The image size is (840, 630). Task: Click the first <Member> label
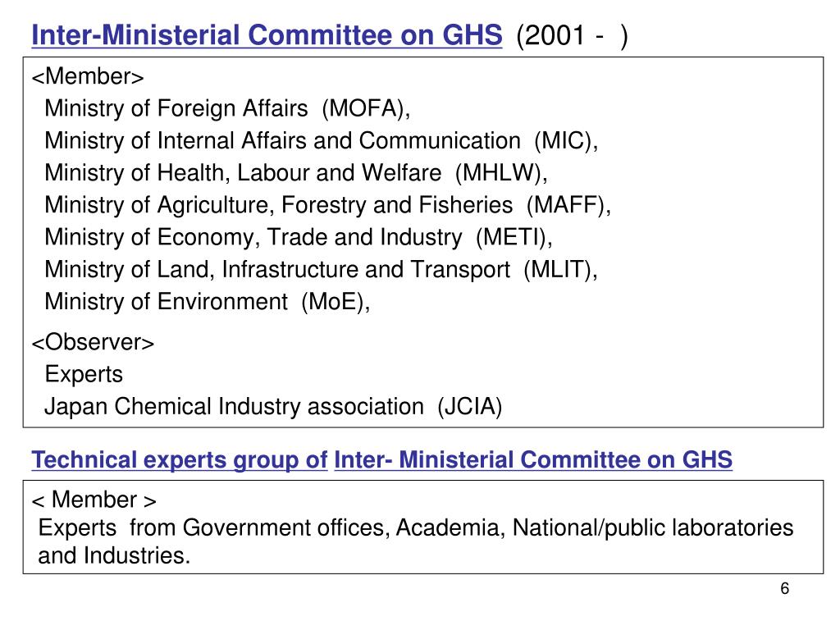click(88, 76)
